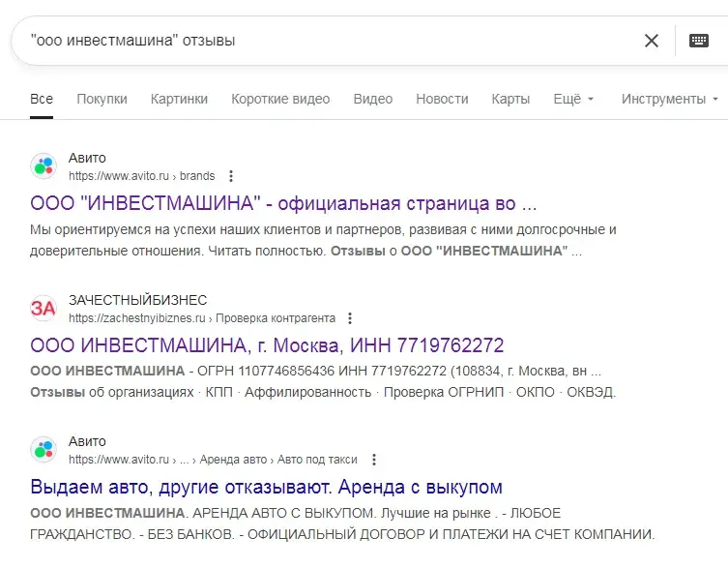Click the snippet text "Читать полностью"
Viewport: 728px width, 568px height.
coord(267,251)
